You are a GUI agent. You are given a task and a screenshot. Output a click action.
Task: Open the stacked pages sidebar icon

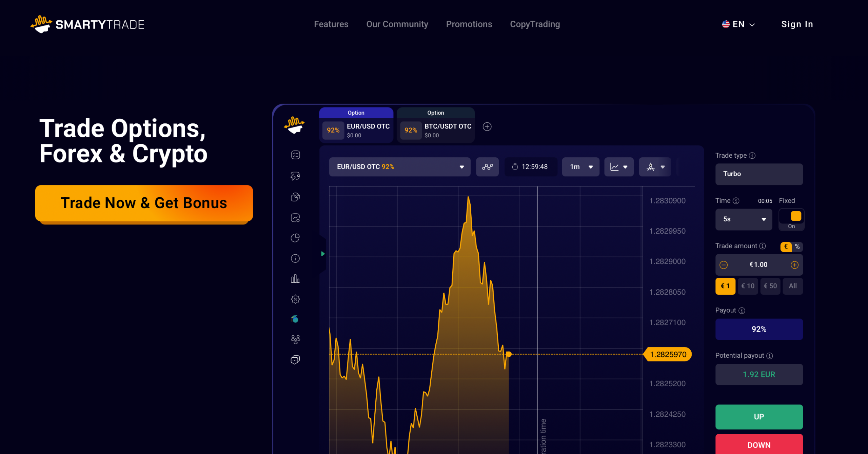(295, 197)
